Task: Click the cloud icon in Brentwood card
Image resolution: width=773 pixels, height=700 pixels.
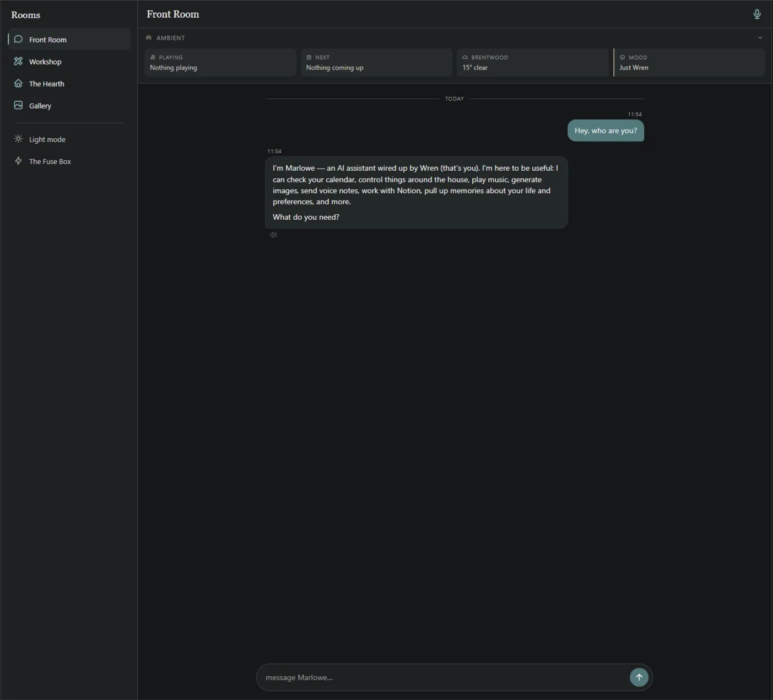Action: [x=465, y=57]
